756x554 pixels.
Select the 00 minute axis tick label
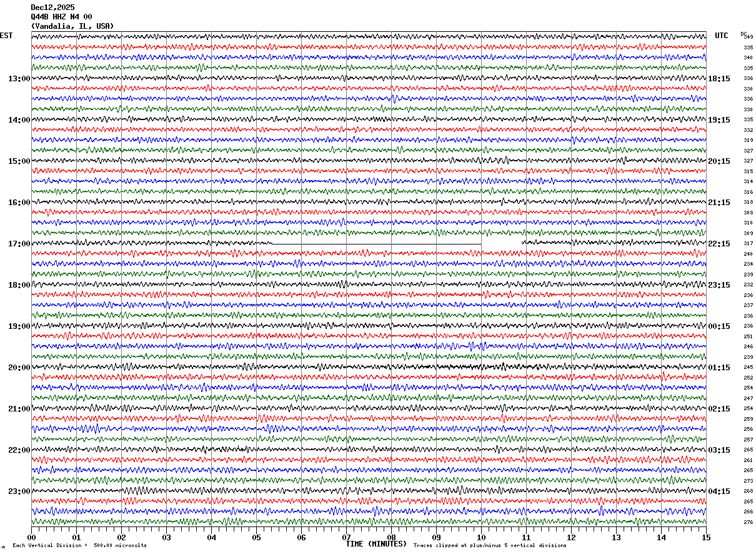31,537
